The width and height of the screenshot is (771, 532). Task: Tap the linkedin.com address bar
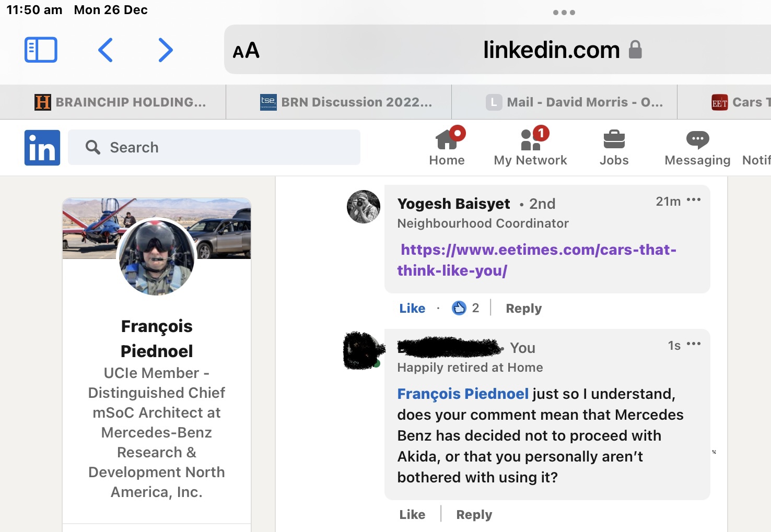pyautogui.click(x=551, y=50)
